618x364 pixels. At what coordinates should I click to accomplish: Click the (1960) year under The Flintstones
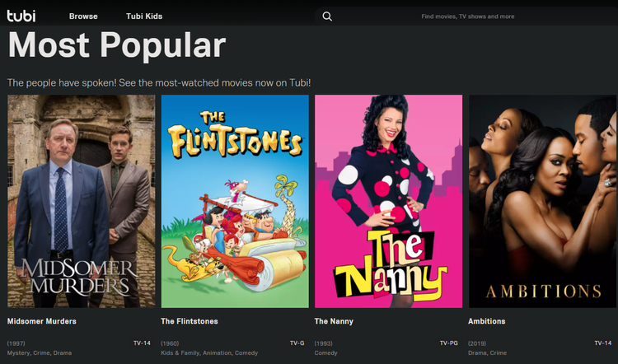pos(170,343)
